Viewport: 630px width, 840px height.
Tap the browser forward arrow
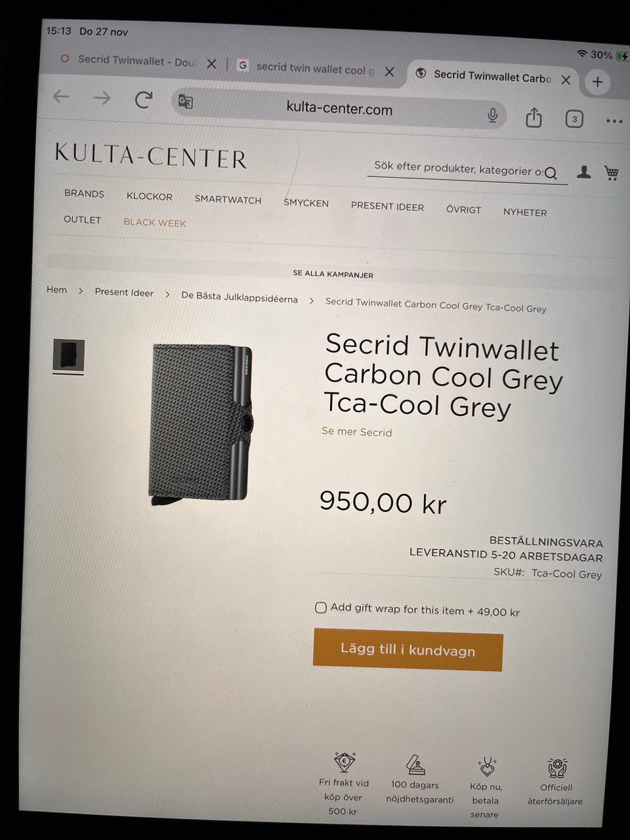(102, 98)
